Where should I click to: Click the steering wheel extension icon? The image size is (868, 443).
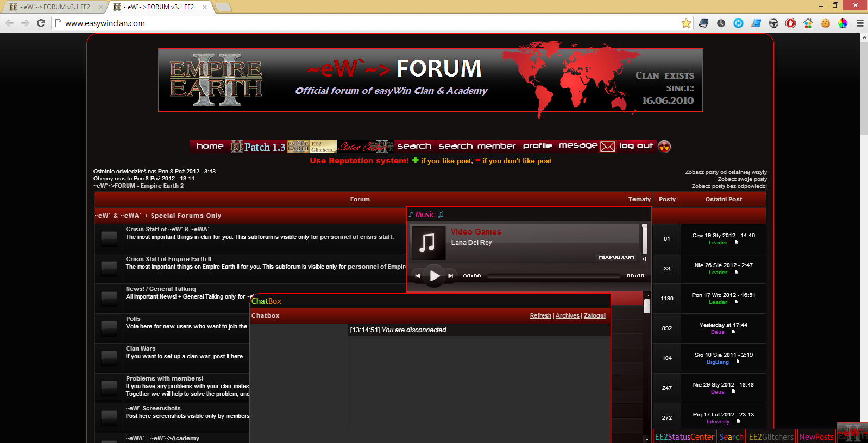773,23
